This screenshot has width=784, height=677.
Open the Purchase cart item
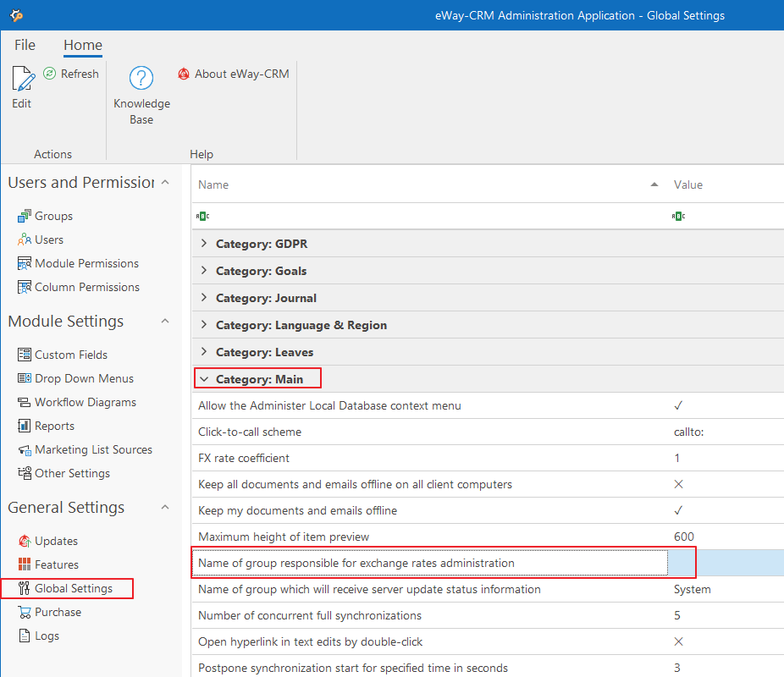tap(58, 612)
